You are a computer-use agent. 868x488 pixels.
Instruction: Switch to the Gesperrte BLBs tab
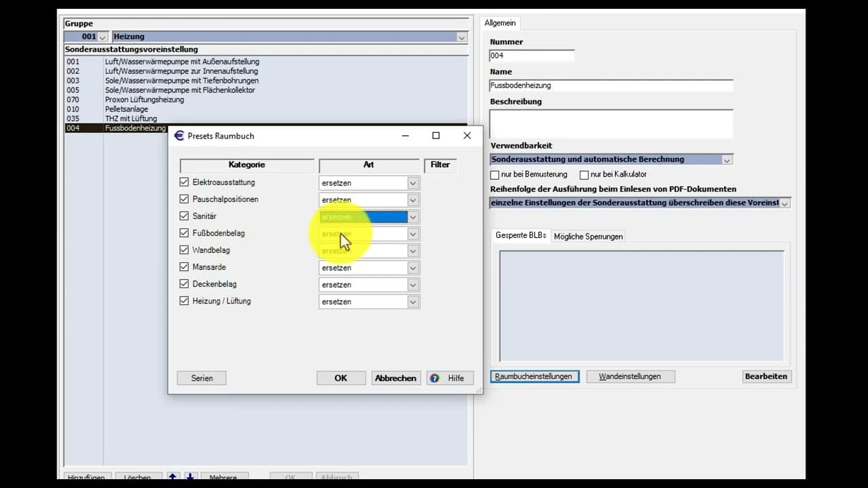(x=521, y=236)
